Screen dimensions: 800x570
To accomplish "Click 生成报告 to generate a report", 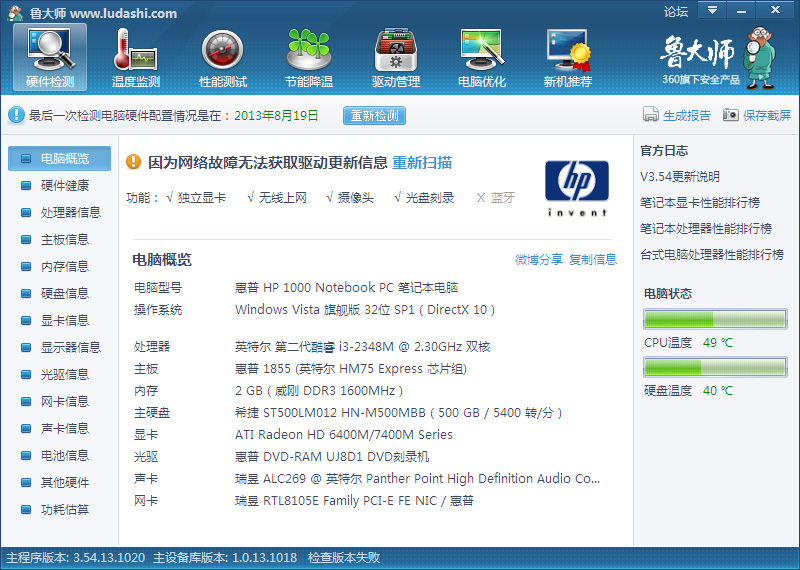I will (687, 115).
